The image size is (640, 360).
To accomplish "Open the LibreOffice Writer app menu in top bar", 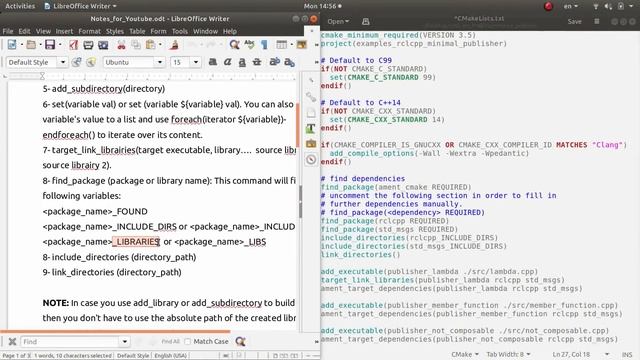I will click(80, 6).
